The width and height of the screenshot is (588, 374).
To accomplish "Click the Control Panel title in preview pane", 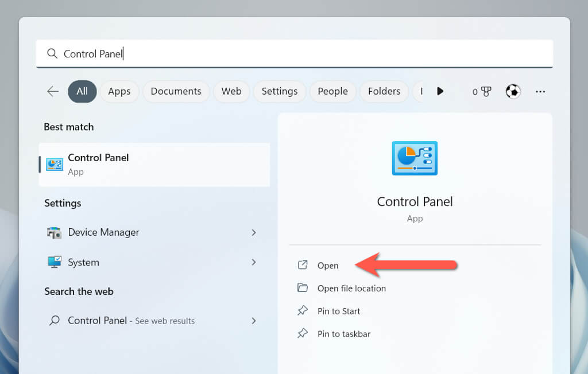I will [415, 201].
